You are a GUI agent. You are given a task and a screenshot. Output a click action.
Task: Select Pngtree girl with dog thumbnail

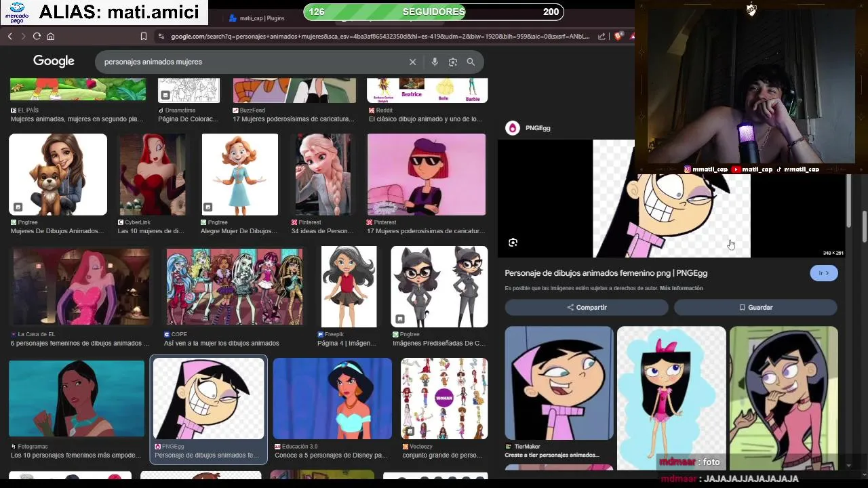58,174
